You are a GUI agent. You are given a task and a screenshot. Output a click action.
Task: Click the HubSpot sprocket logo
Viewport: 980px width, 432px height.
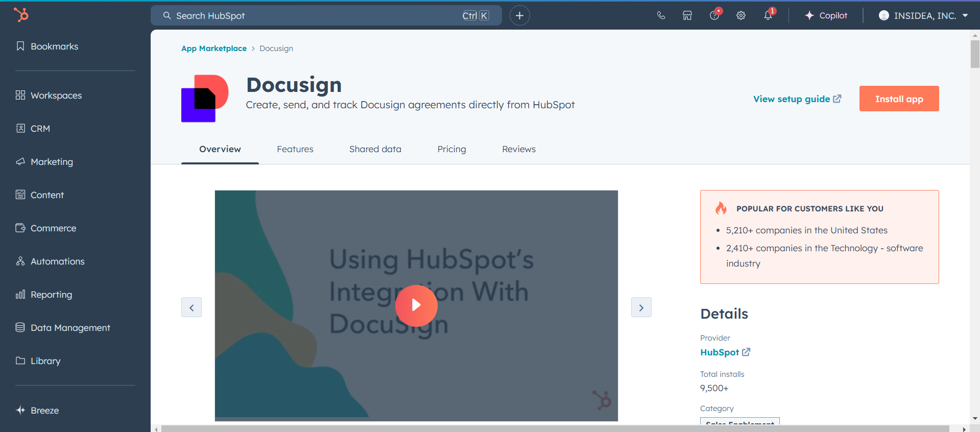click(x=21, y=15)
